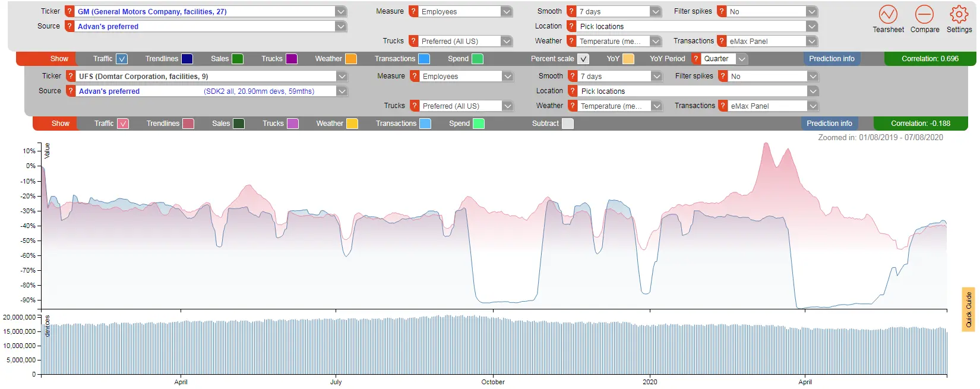The image size is (980, 389).
Task: Click help icon beside GM Transactions field
Action: 722,41
